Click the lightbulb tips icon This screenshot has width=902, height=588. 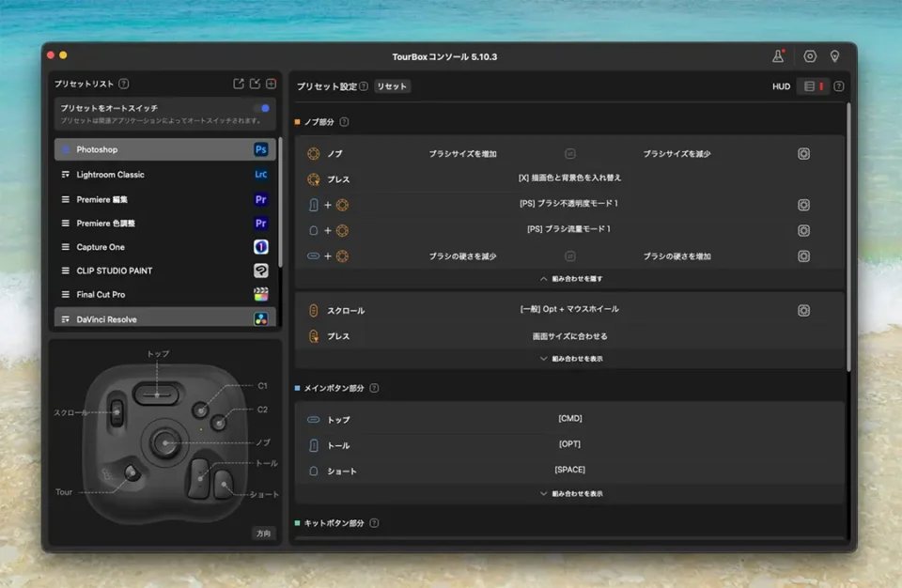(834, 55)
